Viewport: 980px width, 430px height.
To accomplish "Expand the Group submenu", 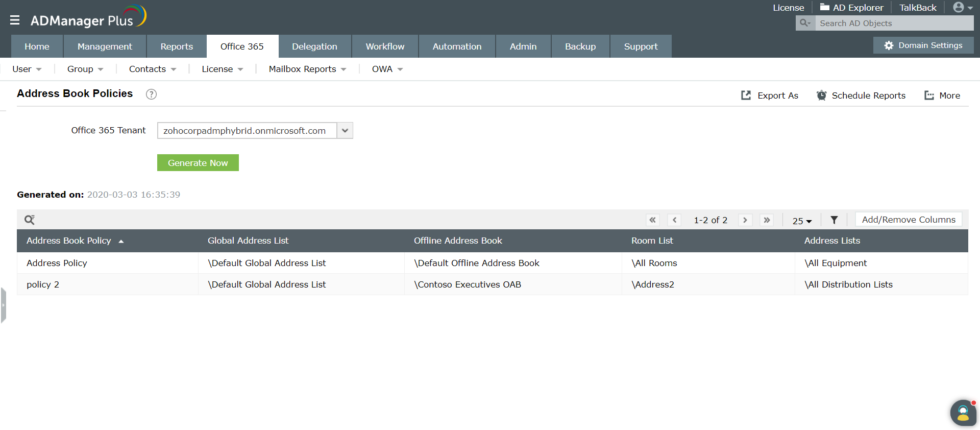I will pyautogui.click(x=85, y=69).
